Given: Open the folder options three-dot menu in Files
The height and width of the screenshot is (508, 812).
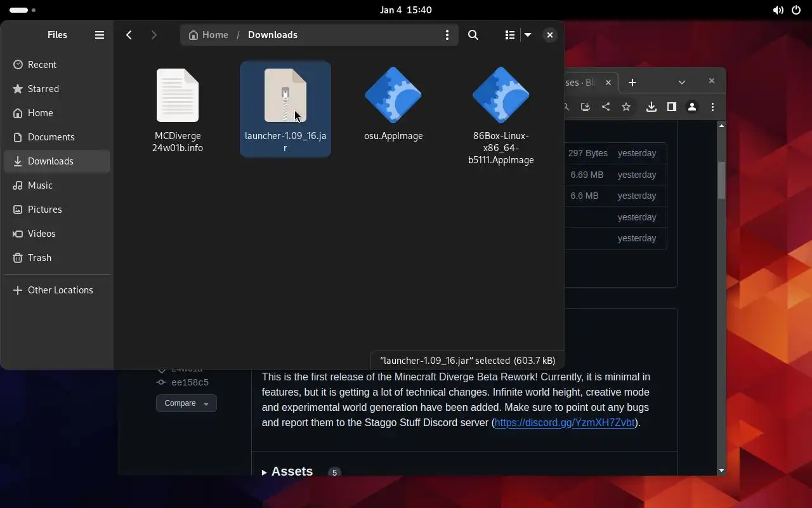Looking at the screenshot, I should pyautogui.click(x=447, y=35).
